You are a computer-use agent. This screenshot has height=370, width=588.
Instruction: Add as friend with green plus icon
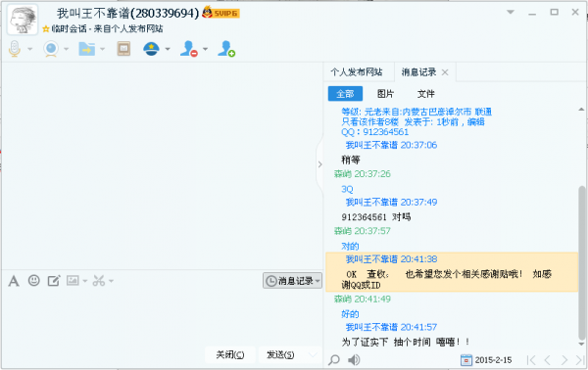point(226,49)
